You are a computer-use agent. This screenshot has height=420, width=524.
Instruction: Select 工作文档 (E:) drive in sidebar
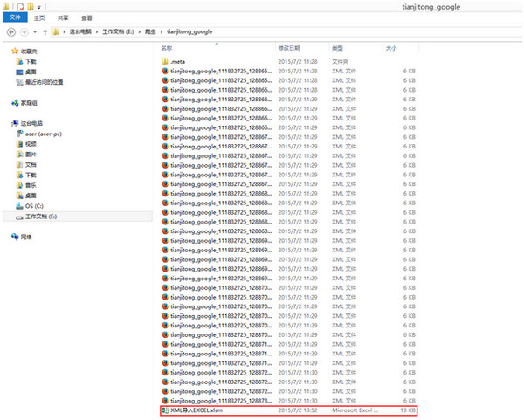pos(41,216)
